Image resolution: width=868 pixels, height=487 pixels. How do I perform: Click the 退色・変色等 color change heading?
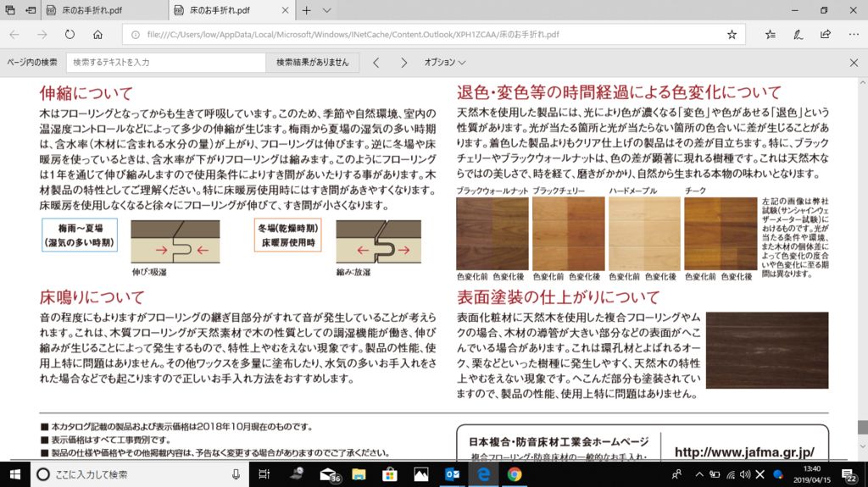(x=619, y=91)
